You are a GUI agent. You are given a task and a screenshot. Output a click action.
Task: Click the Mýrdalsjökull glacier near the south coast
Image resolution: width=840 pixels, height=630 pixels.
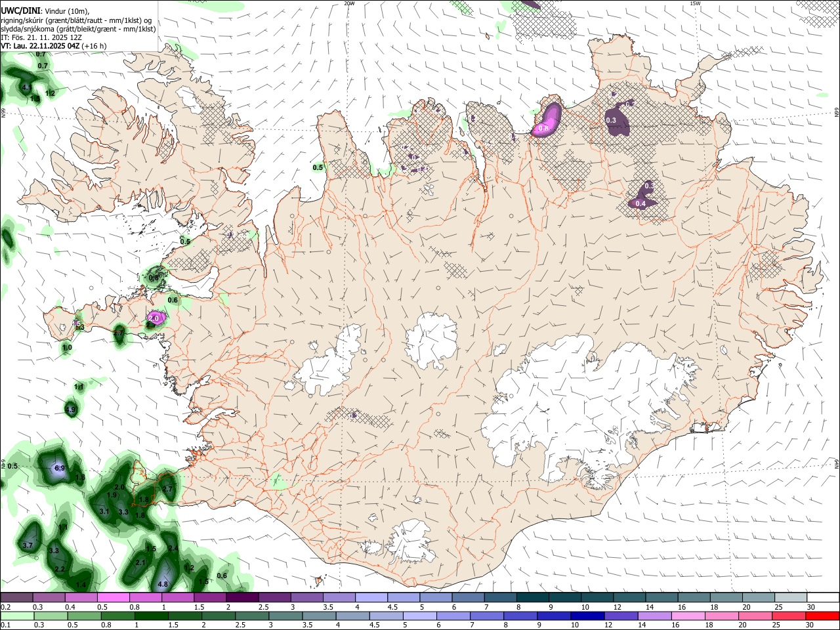pos(410,541)
